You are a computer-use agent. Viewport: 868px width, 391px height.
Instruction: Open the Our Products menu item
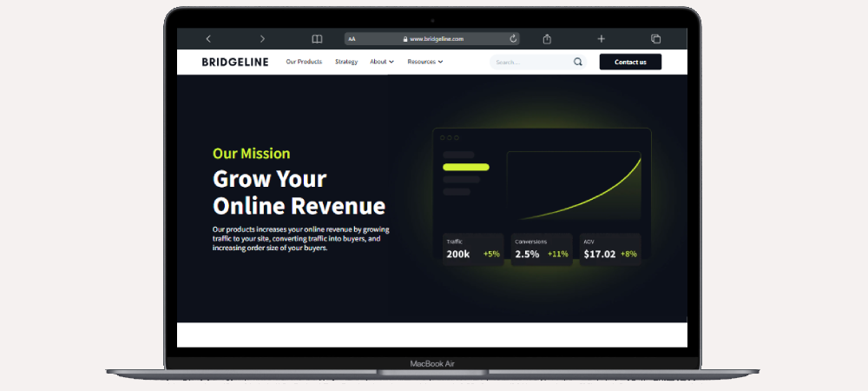[304, 62]
